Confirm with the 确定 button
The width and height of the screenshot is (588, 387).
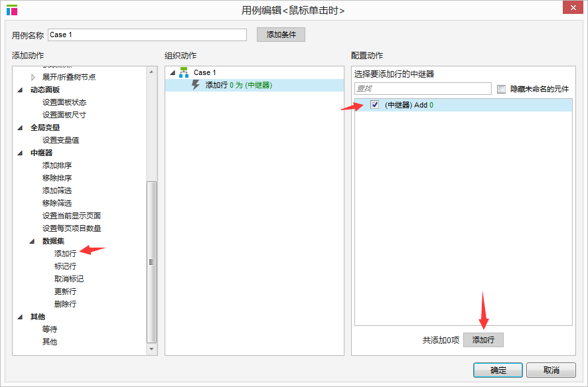tap(498, 370)
